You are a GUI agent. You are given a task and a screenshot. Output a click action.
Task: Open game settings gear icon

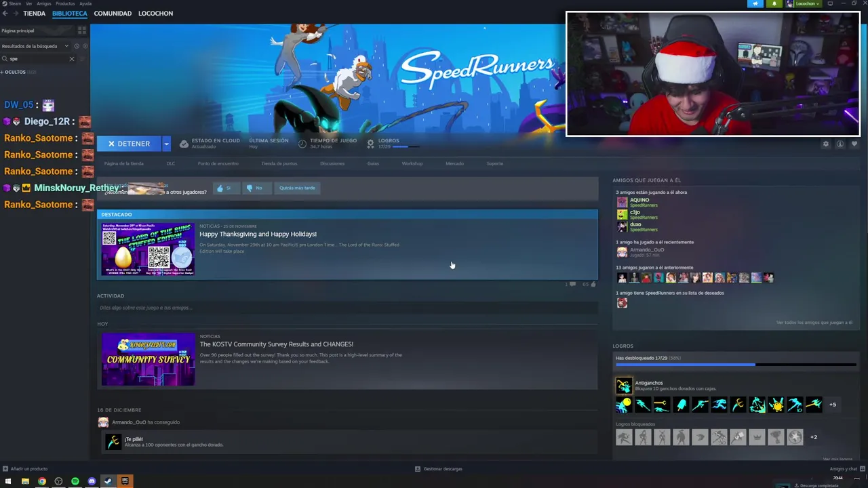click(x=825, y=144)
